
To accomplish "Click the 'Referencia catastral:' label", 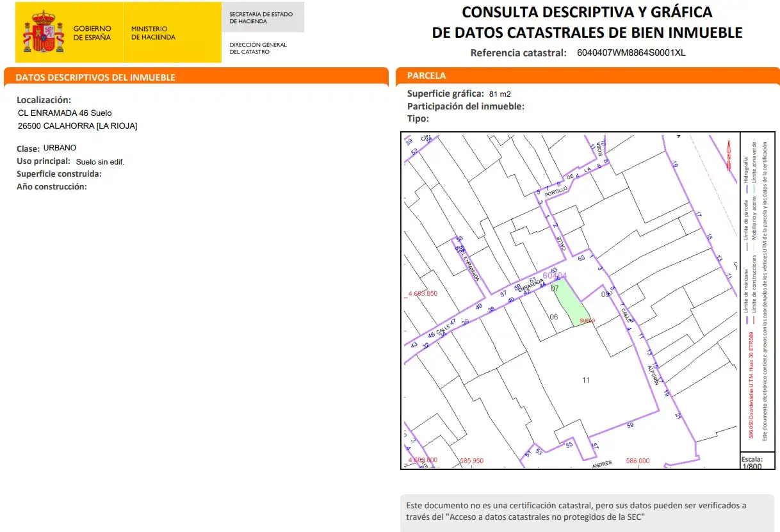I will point(519,53).
